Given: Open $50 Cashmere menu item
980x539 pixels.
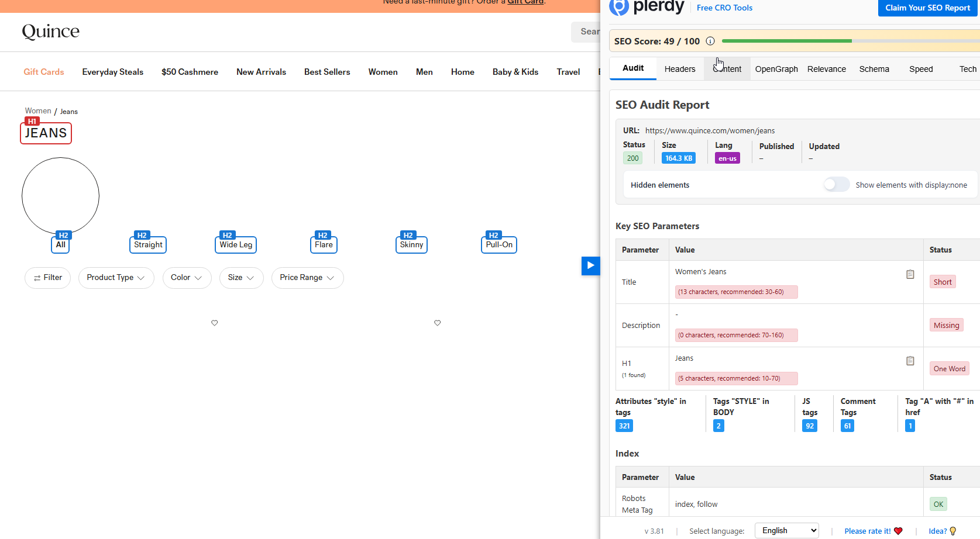Looking at the screenshot, I should [x=190, y=72].
